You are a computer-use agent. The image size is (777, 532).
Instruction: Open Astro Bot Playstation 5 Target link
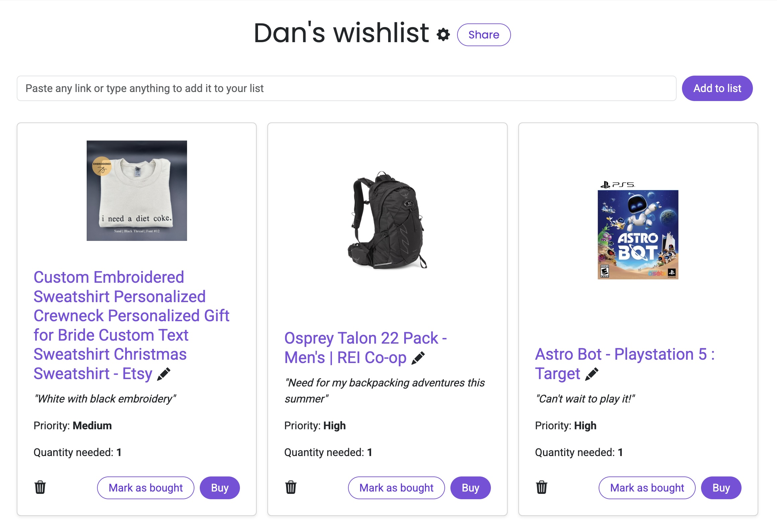624,355
